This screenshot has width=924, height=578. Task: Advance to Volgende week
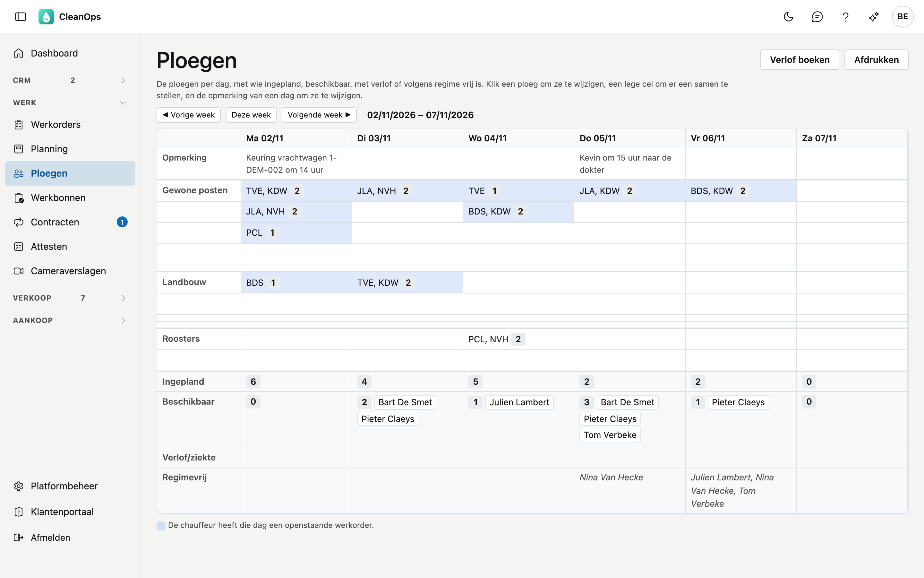(x=319, y=115)
